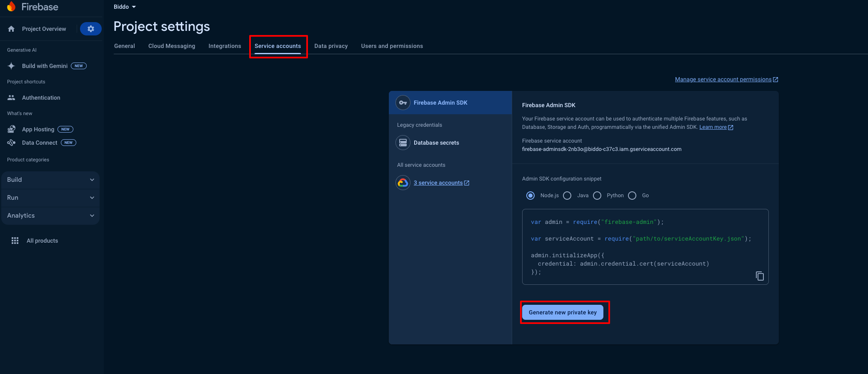Follow the Learn more link

pyautogui.click(x=713, y=127)
